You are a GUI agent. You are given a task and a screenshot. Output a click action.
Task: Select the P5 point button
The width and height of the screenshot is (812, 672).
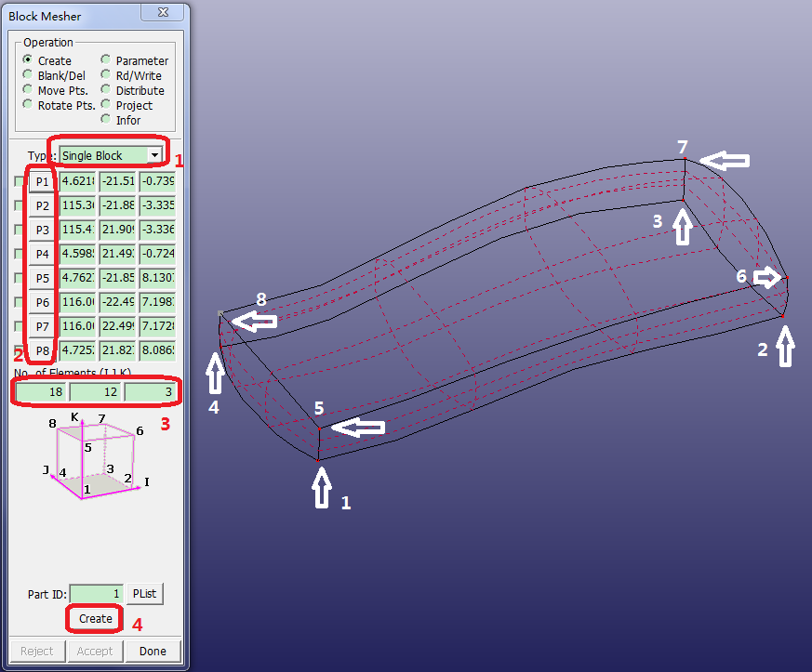click(41, 278)
